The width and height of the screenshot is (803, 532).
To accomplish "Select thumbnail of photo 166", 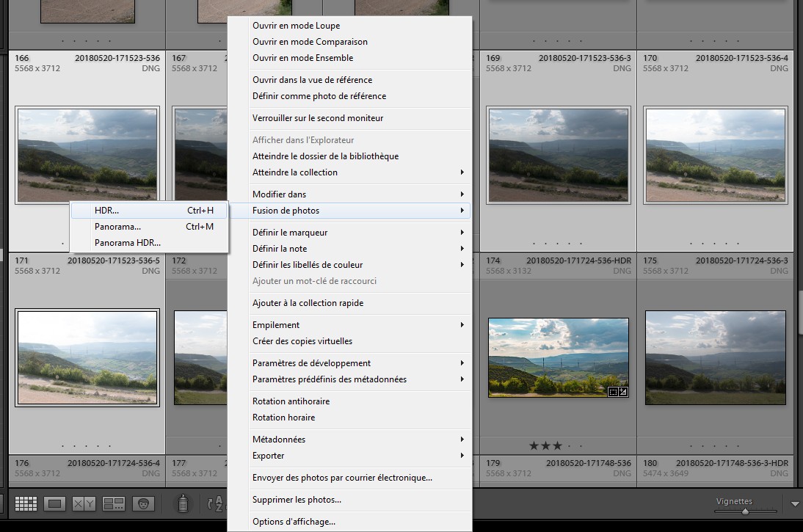I will coord(87,155).
